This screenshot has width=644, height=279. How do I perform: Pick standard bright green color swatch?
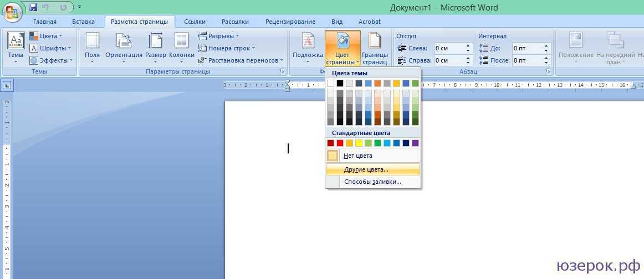(377, 143)
